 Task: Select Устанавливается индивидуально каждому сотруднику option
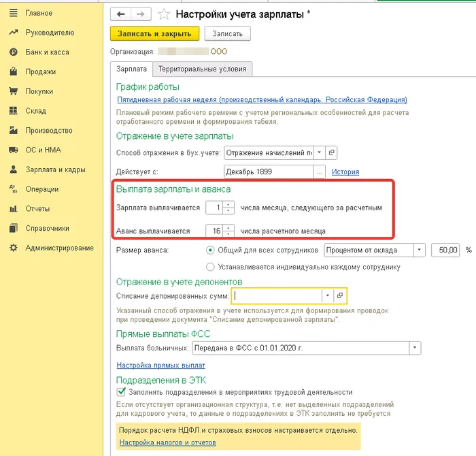[x=210, y=267]
